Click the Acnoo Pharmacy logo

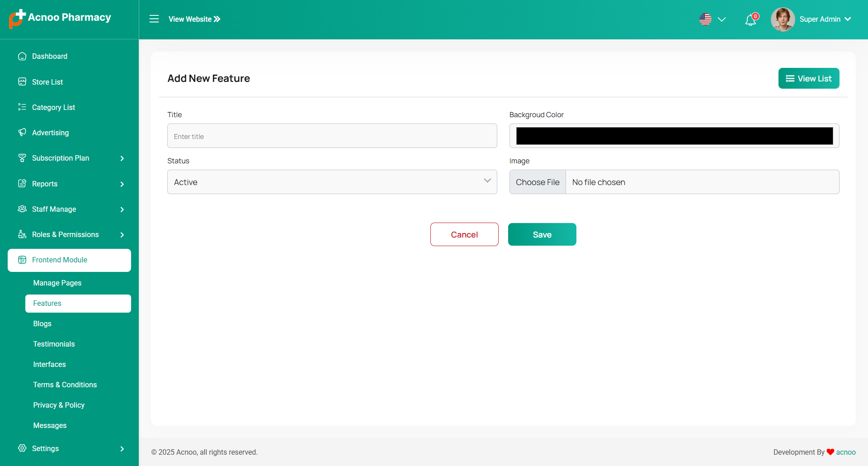[60, 18]
